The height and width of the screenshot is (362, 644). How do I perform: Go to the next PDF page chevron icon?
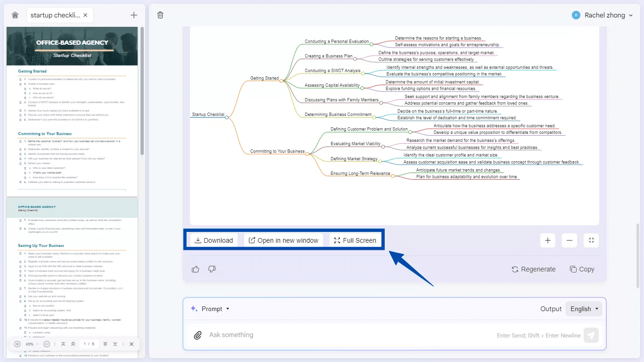point(105,344)
